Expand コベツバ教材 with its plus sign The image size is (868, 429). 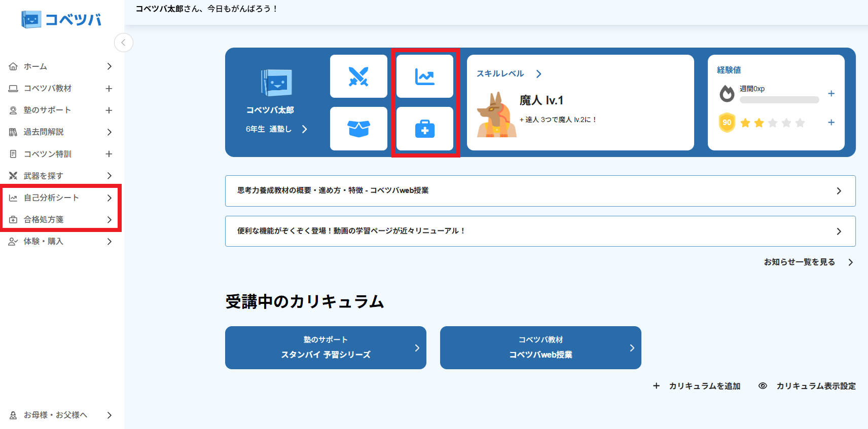pyautogui.click(x=108, y=88)
